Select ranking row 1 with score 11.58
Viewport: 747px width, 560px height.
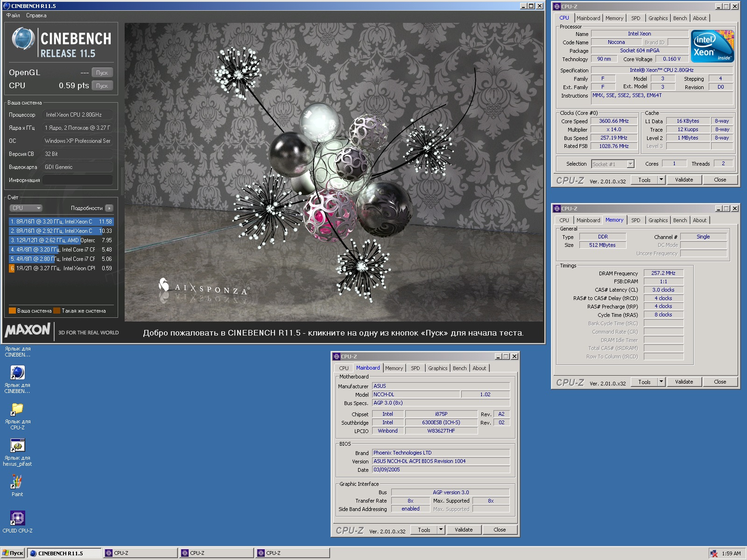pos(61,222)
